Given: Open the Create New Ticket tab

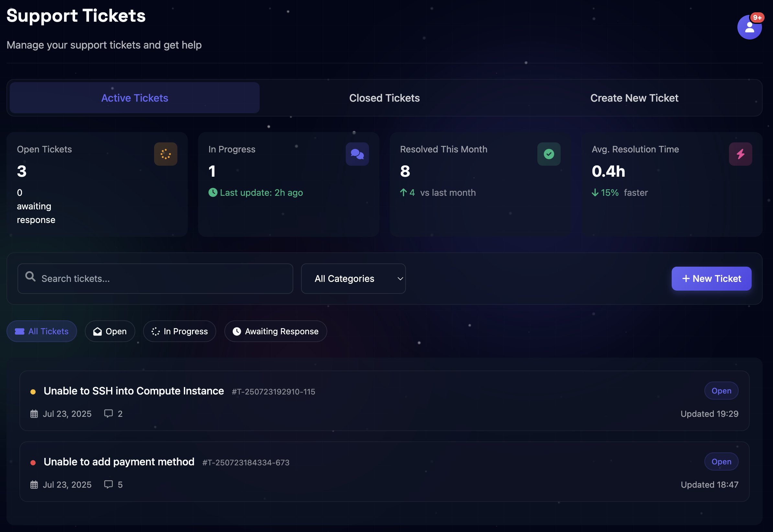Looking at the screenshot, I should [634, 98].
